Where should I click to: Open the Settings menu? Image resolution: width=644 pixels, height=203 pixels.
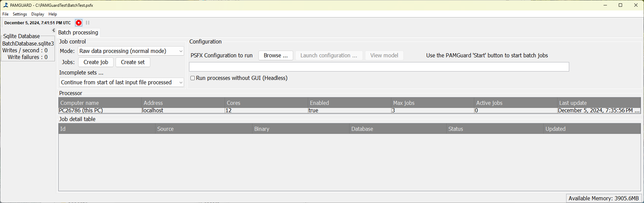tap(20, 14)
